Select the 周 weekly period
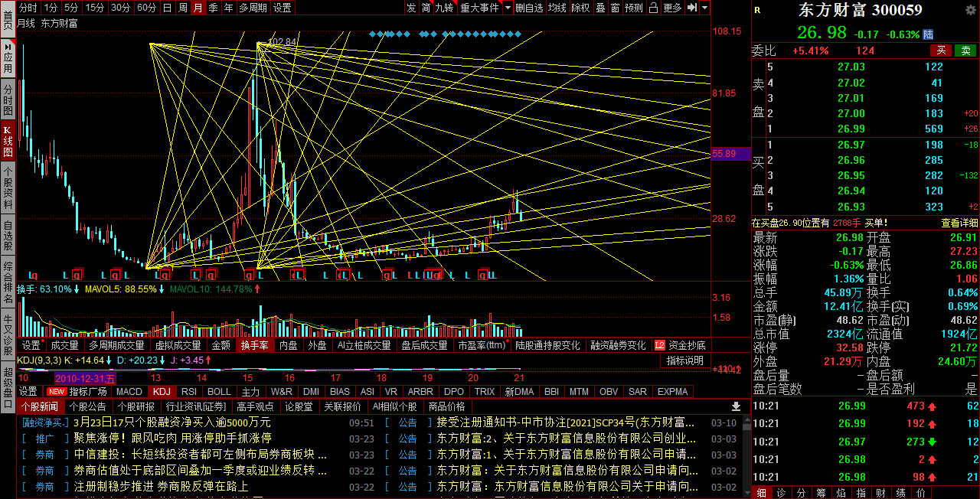 click(x=183, y=8)
